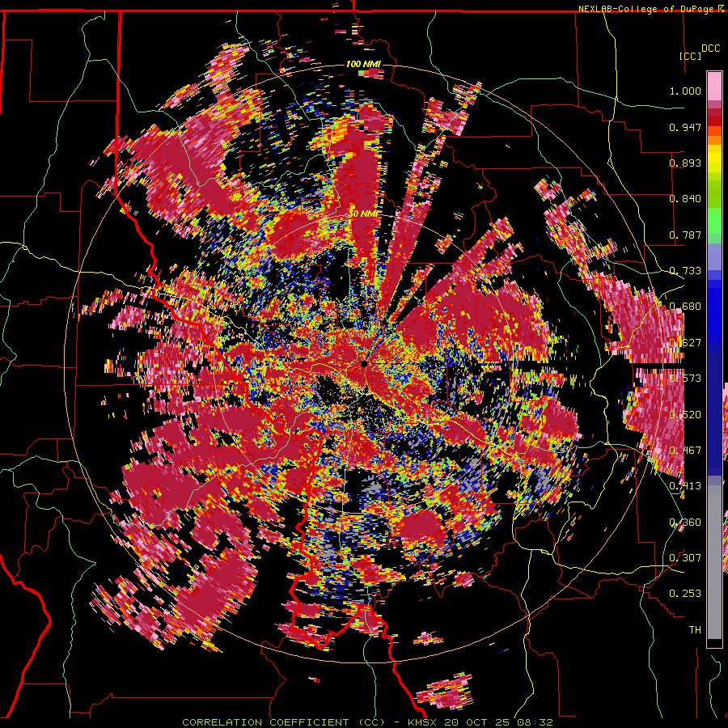728x728 pixels.
Task: Select the 0.573 legend value
Action: coord(685,379)
